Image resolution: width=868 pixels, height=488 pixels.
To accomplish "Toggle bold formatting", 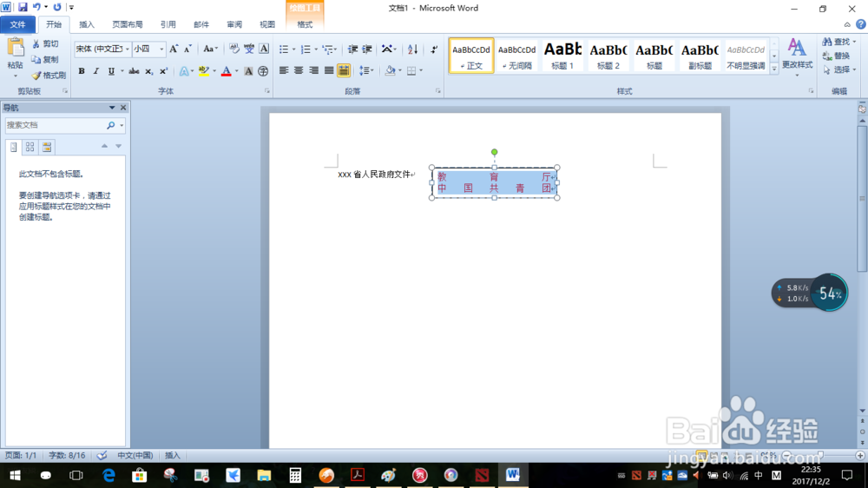I will coord(82,71).
